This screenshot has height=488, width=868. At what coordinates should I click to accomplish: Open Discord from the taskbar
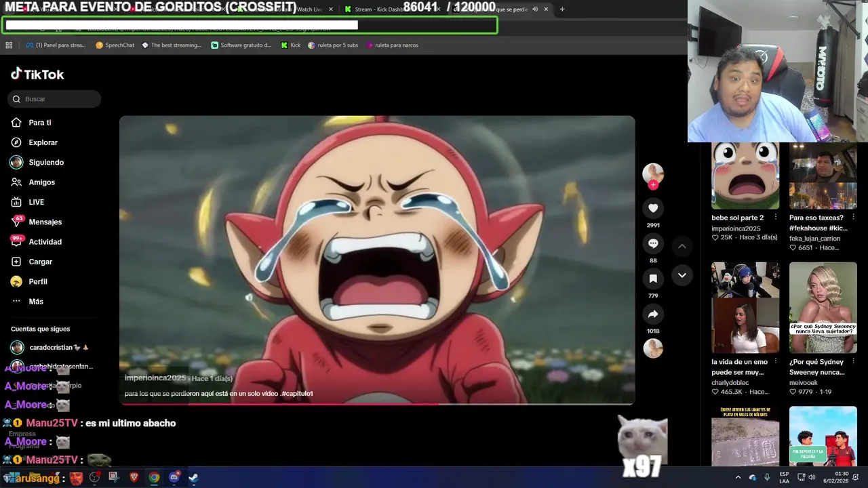174,477
